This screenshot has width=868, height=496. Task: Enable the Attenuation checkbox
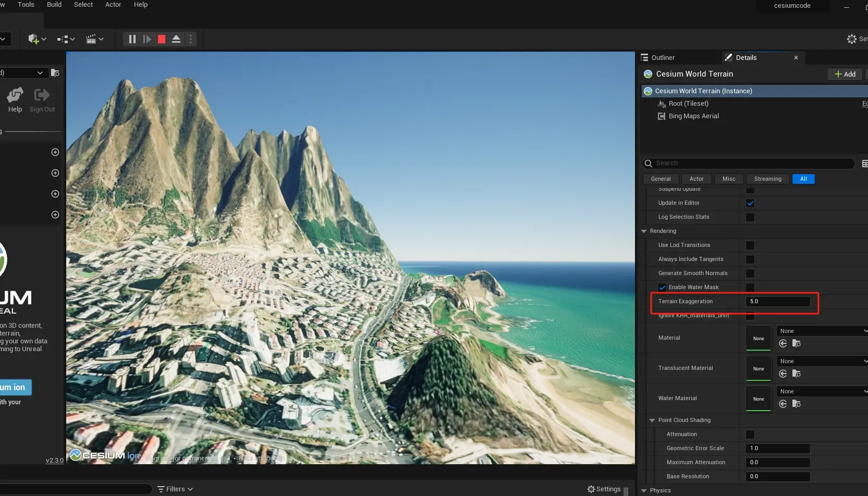tap(750, 435)
